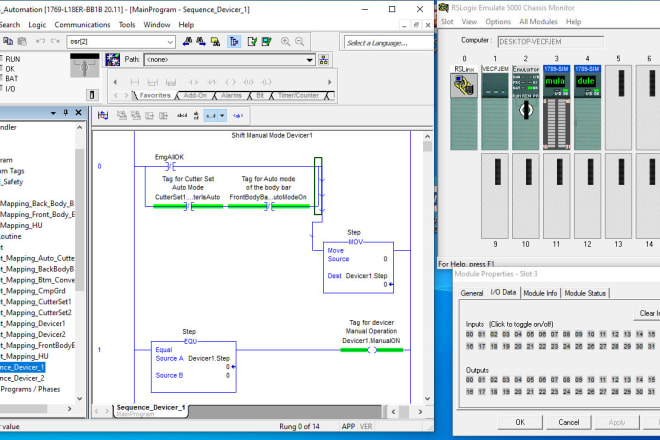Screen dimensions: 660x440
Task: Click the 'abcd' toggle descriptions icon
Action: point(182,115)
